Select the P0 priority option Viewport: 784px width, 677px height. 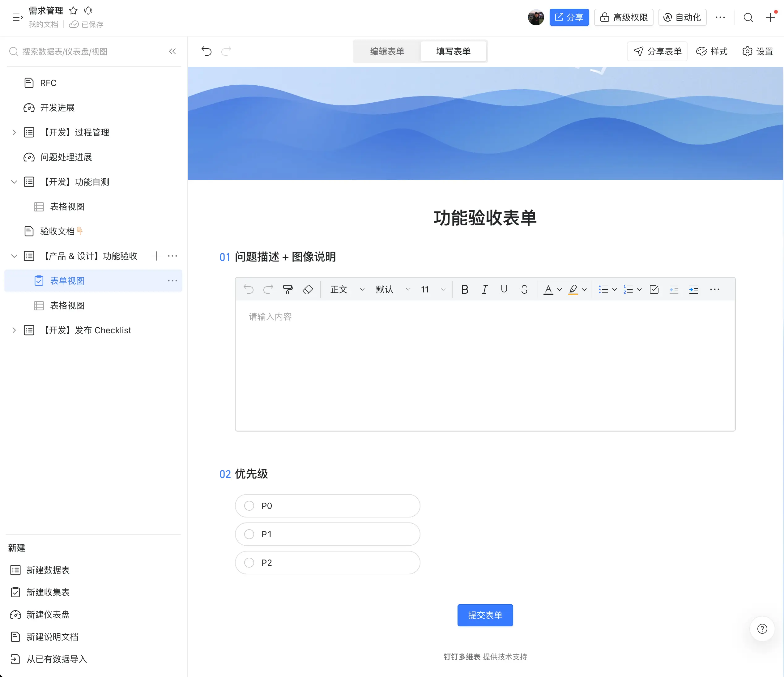(249, 505)
